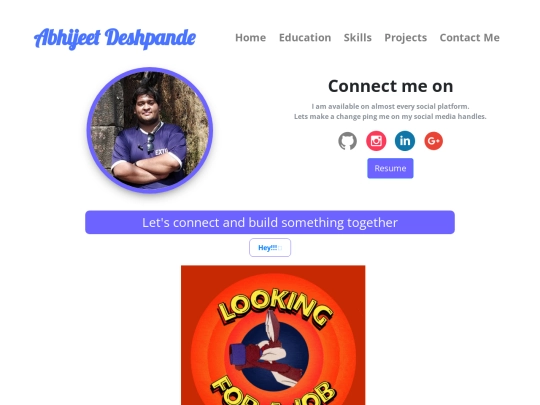Image resolution: width=540 pixels, height=405 pixels.
Task: Click the Hey!!! button
Action: 270,248
